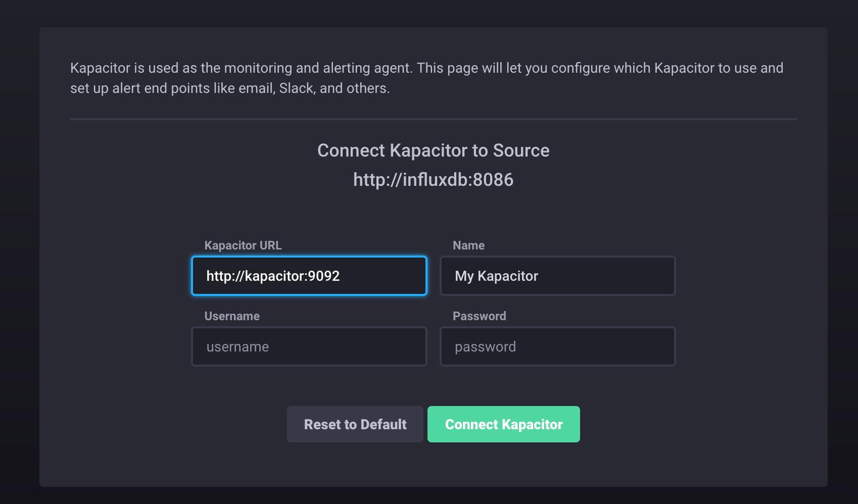The image size is (858, 504).
Task: Click the horizontal divider under the description
Action: [434, 119]
